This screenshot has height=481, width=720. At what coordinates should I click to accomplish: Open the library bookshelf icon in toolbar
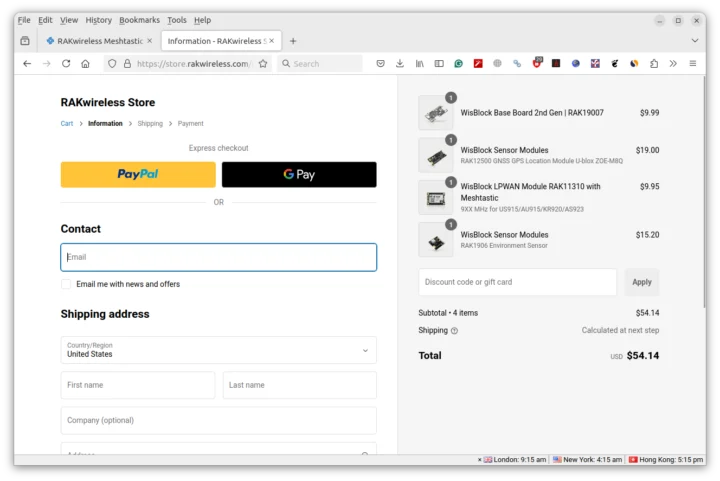click(420, 63)
